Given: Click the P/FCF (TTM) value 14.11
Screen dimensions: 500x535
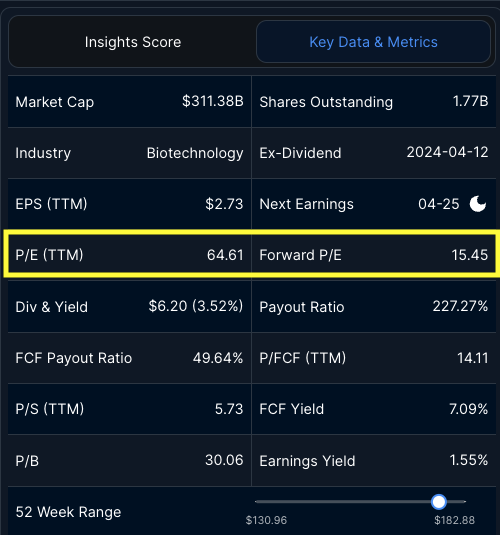Looking at the screenshot, I should 473,358.
